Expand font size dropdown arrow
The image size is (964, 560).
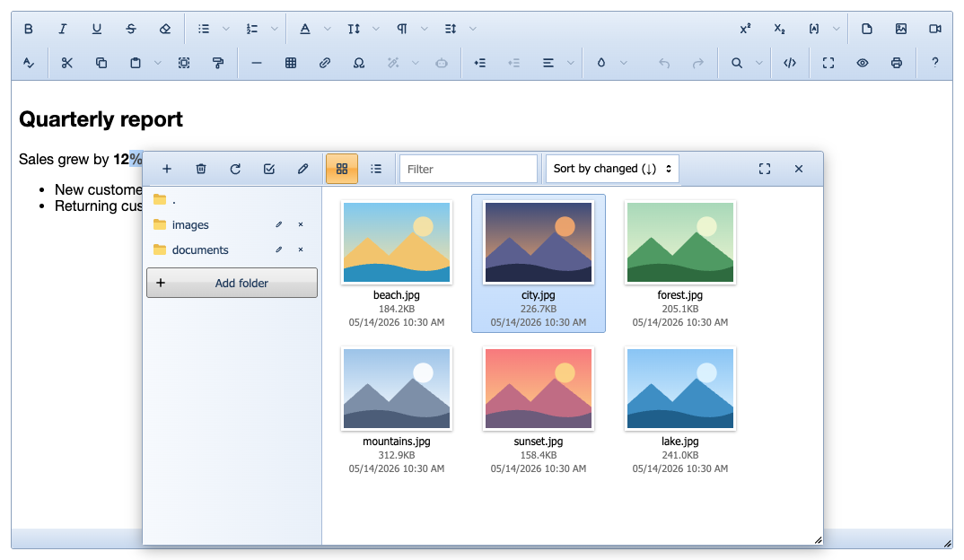click(376, 29)
